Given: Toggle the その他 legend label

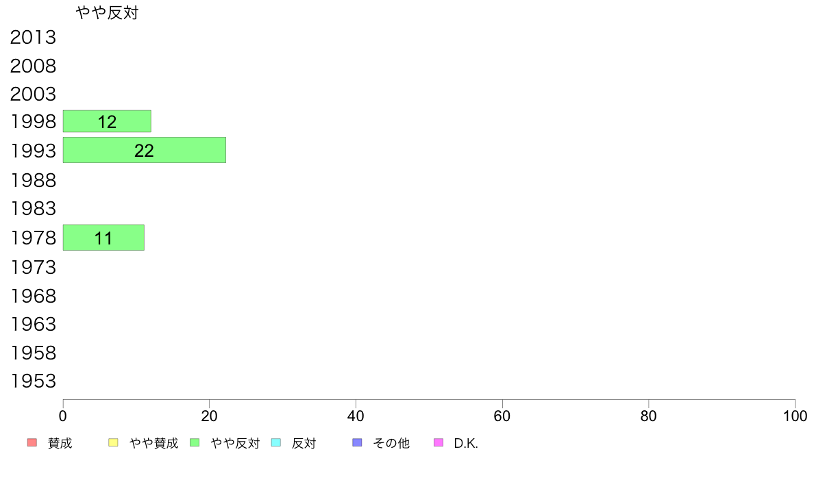Looking at the screenshot, I should (391, 443).
